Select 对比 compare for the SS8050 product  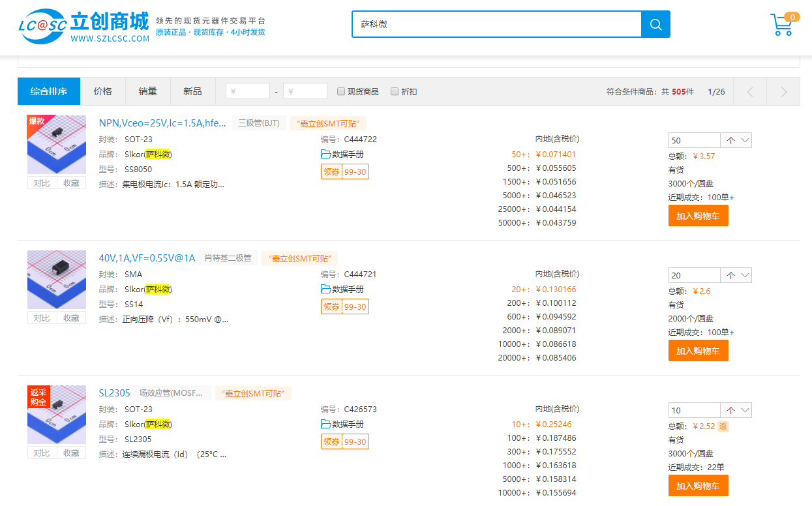point(42,183)
